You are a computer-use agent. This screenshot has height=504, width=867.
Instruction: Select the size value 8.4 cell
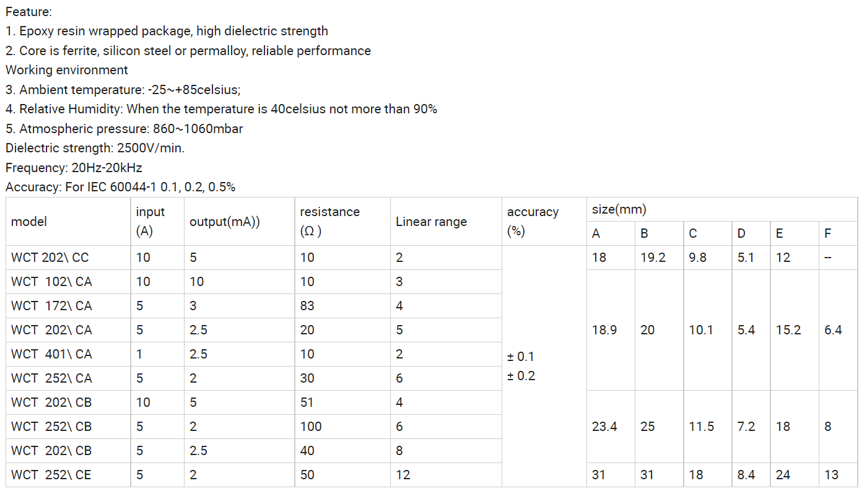[x=751, y=475]
